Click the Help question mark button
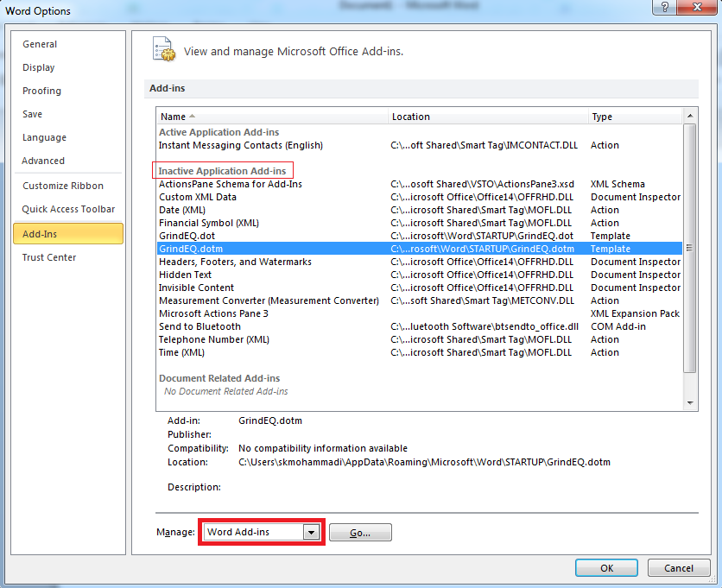The image size is (722, 588). point(663,9)
